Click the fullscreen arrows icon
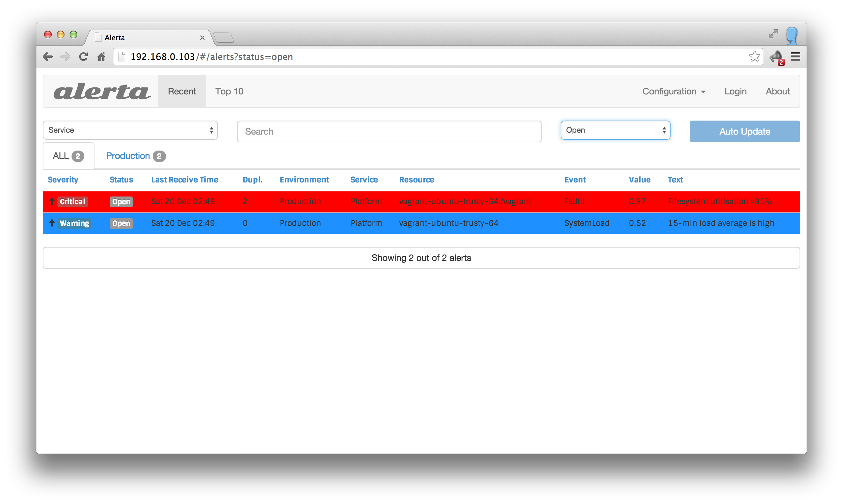This screenshot has width=843, height=504. click(x=773, y=33)
